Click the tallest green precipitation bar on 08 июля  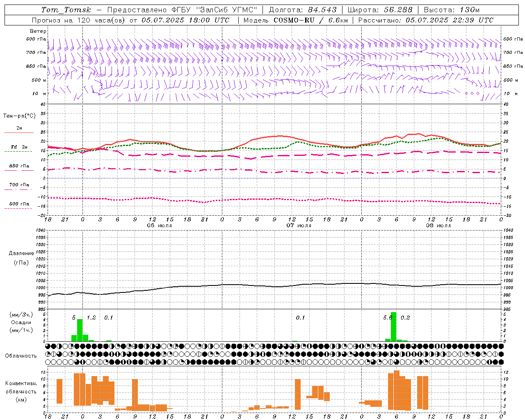393,327
